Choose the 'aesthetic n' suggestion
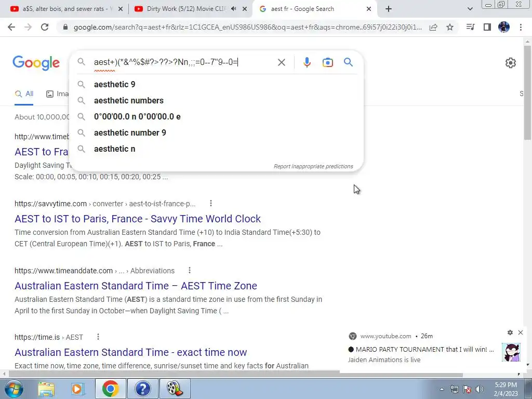 [216, 149]
